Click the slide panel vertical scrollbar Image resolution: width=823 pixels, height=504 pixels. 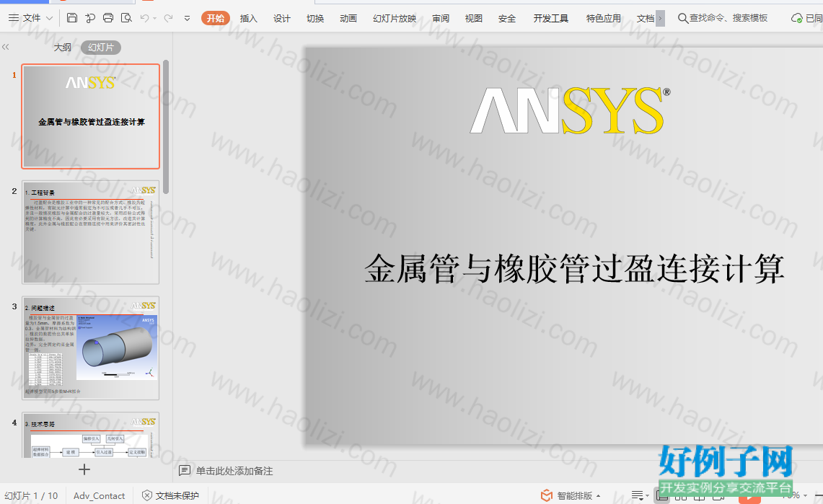tap(166, 126)
